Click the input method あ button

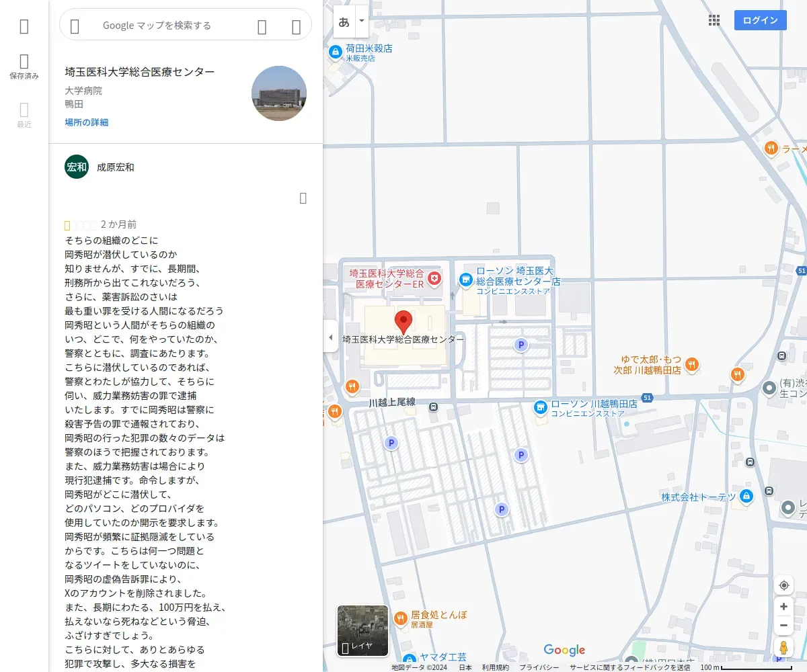344,22
